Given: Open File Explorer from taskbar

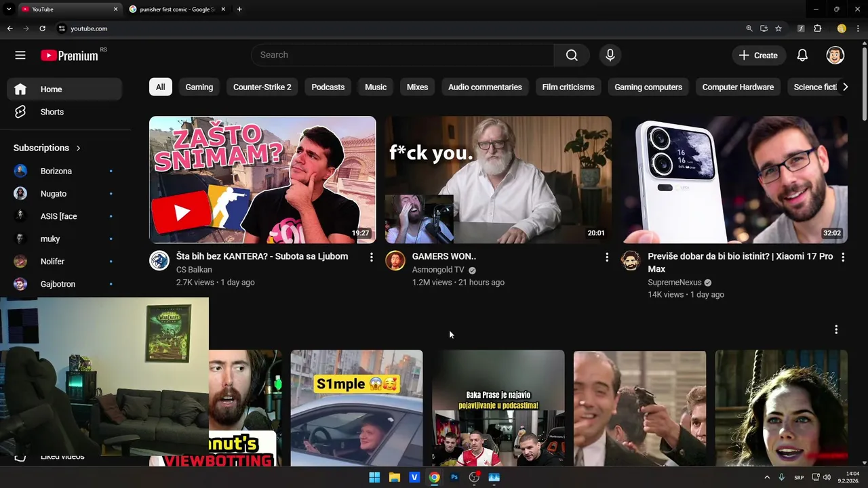Looking at the screenshot, I should [394, 477].
